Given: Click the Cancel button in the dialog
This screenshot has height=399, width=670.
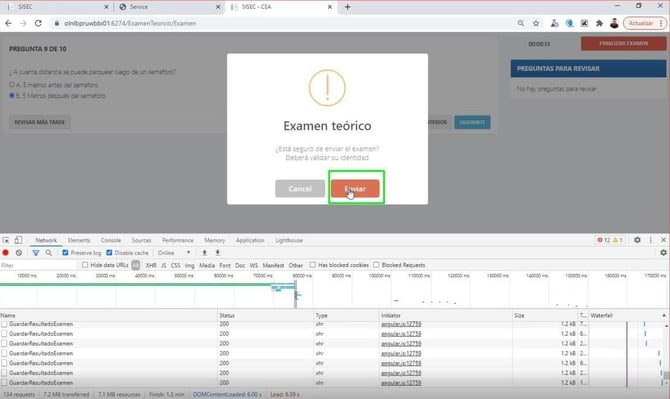Looking at the screenshot, I should pos(300,188).
